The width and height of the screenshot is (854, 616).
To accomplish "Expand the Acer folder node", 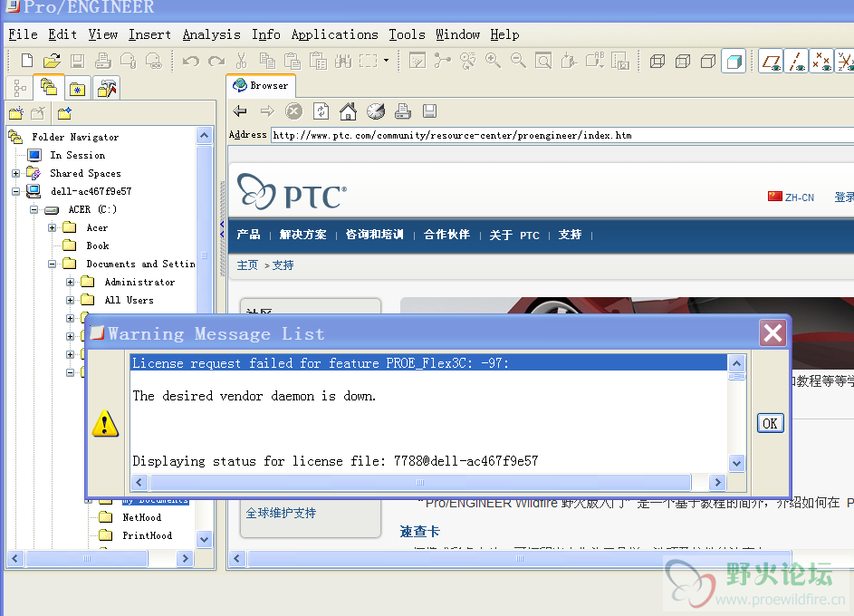I will 52,227.
